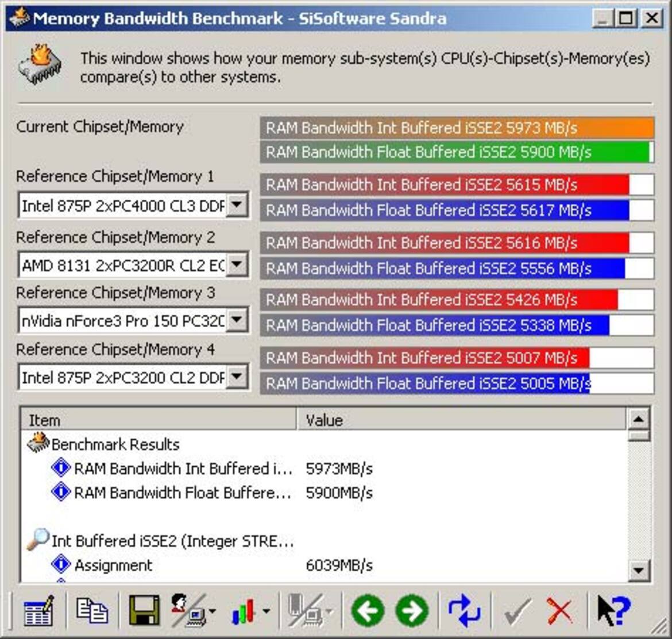Viewport: 672px width, 639px height.
Task: Click the copy pages icon
Action: (92, 610)
